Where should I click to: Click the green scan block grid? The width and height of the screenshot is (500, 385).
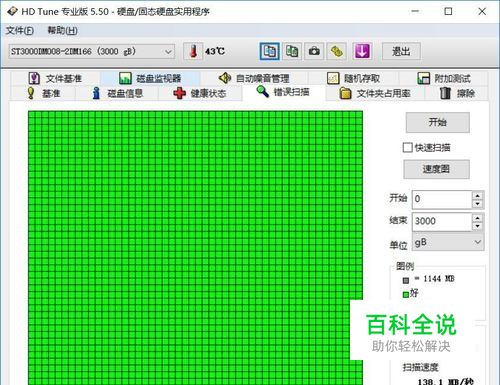click(x=195, y=248)
